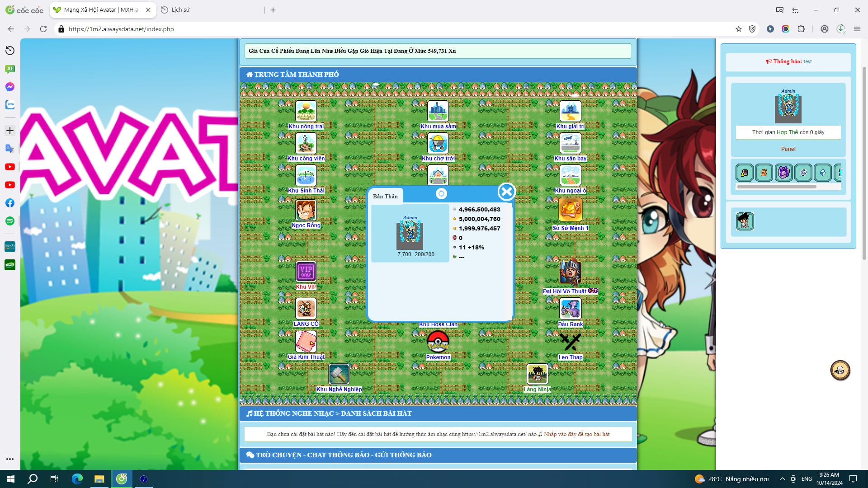Open Messenger in the Cốc Cốc sidebar
This screenshot has height=488, width=868.
(10, 87)
